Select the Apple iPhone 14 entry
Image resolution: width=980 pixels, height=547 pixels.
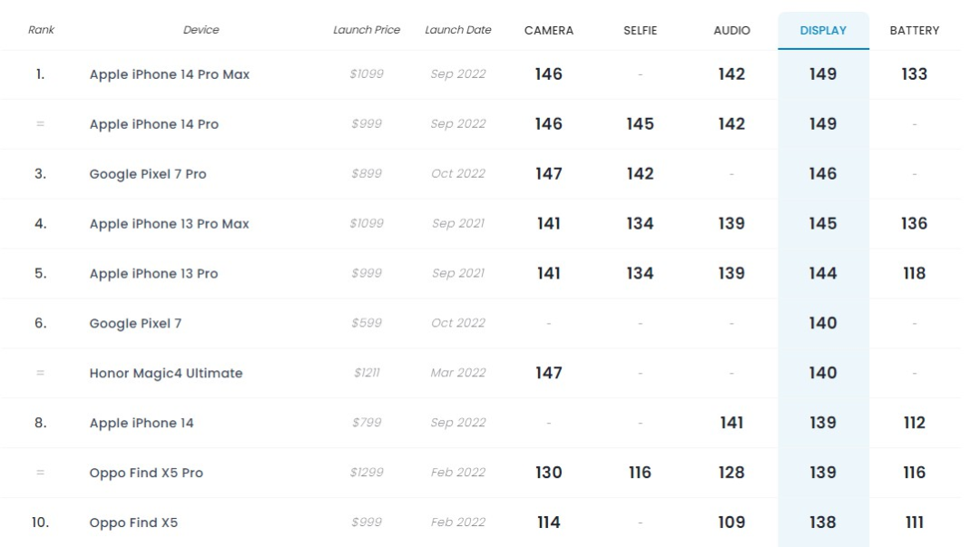[x=141, y=423]
